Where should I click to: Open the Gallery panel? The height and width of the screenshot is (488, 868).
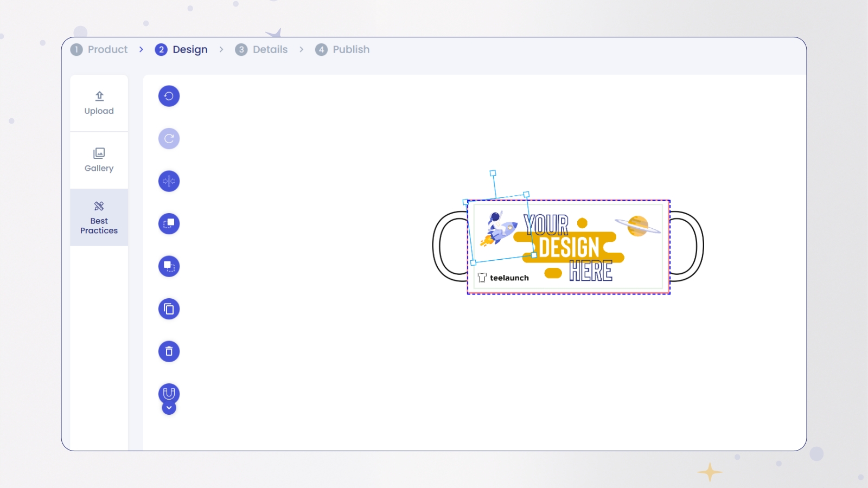coord(99,160)
